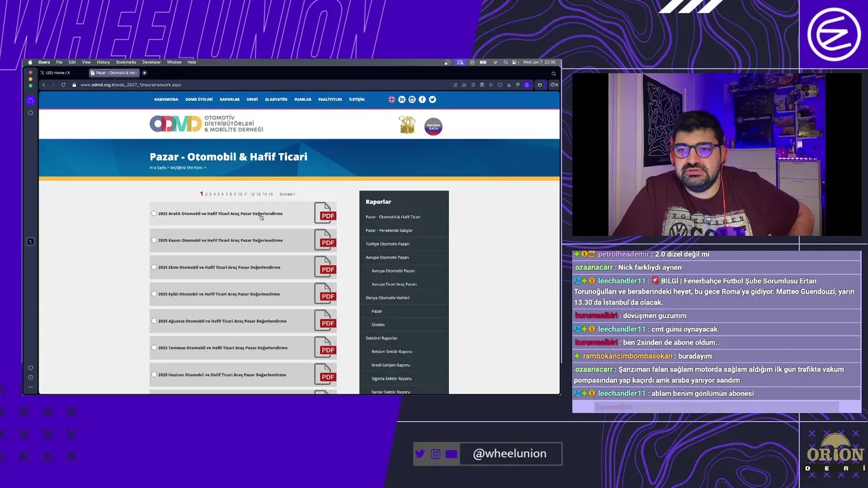Open ODMD's LinkedIn page icon
The image size is (868, 488).
(401, 99)
